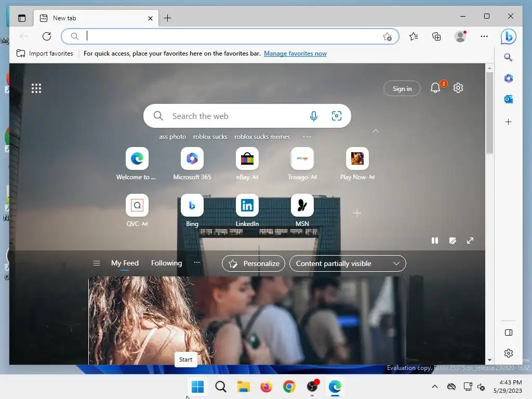Hide the sidebar panel icon

pos(508,332)
